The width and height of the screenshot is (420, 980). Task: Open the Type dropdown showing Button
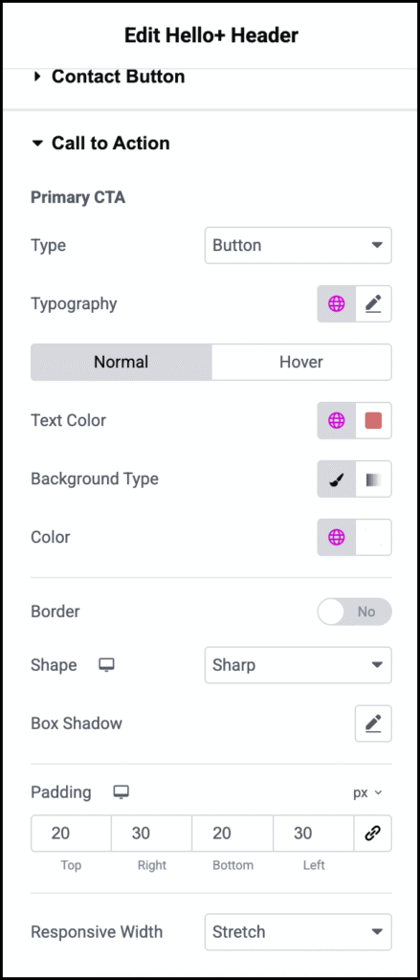298,245
